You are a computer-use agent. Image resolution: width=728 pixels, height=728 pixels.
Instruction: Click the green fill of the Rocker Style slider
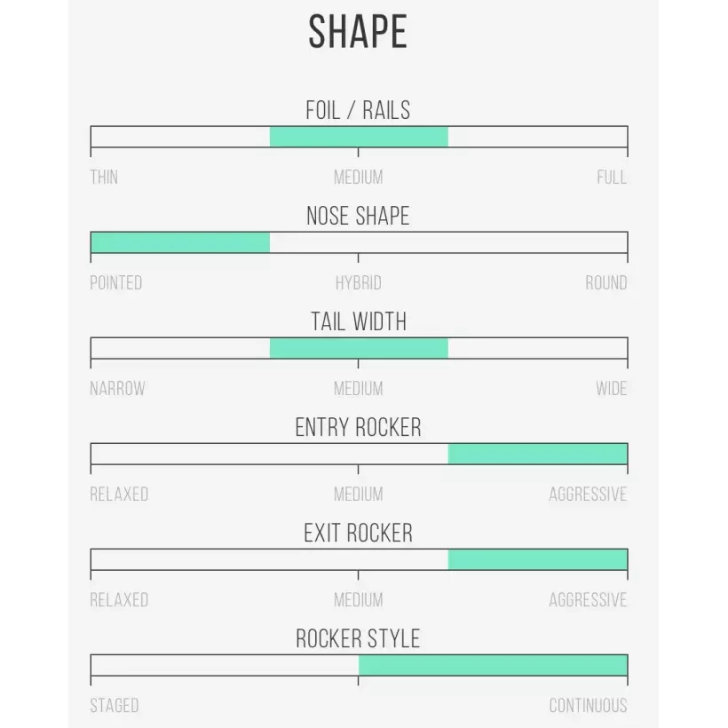pyautogui.click(x=493, y=665)
